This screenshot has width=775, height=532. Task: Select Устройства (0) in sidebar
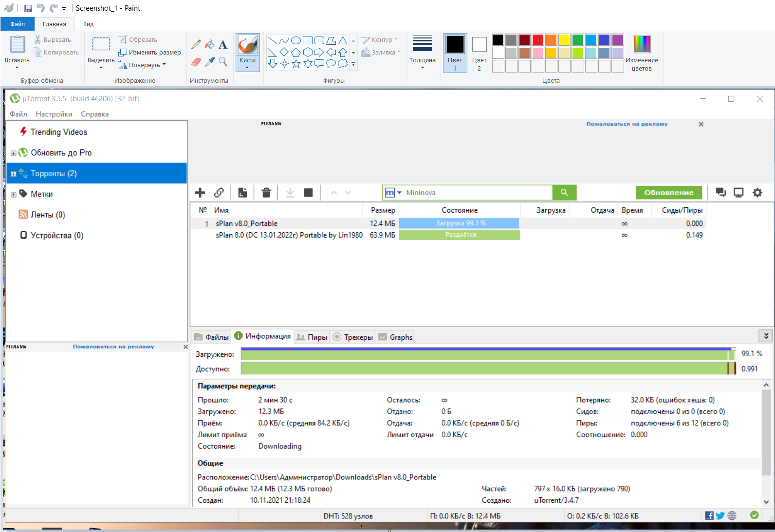pos(57,236)
